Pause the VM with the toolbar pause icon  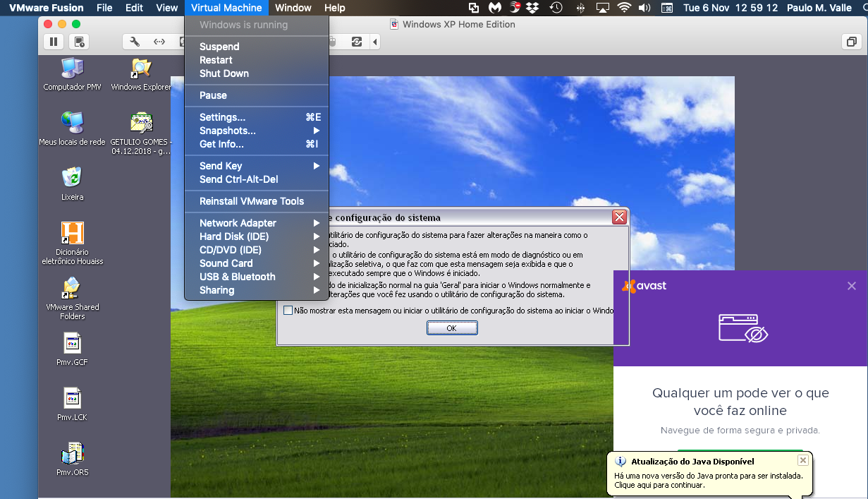pyautogui.click(x=54, y=42)
